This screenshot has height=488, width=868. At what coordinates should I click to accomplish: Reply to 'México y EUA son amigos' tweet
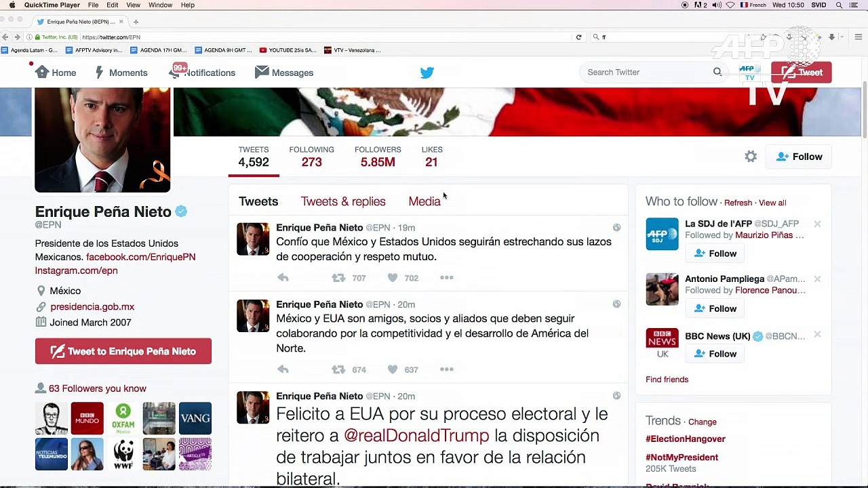(x=283, y=369)
